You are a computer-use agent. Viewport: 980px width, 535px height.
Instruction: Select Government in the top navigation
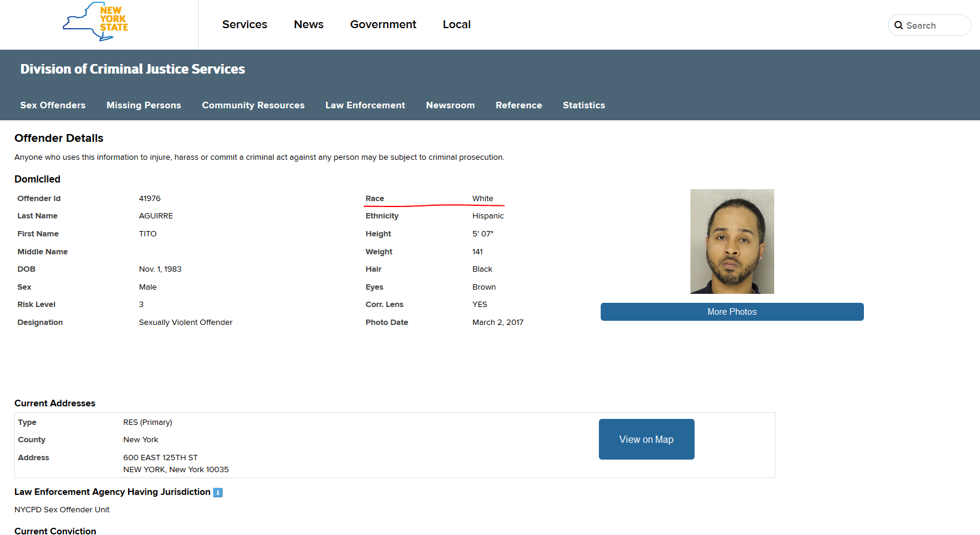coord(383,25)
